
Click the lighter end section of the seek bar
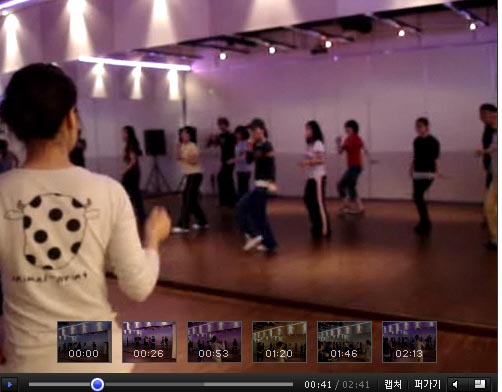pyautogui.click(x=249, y=384)
